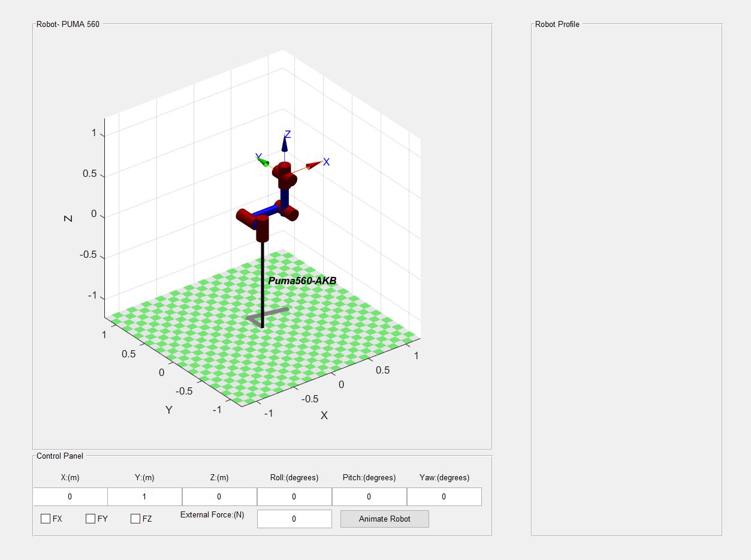Click the Puma560-AKB label in the plot

click(302, 281)
